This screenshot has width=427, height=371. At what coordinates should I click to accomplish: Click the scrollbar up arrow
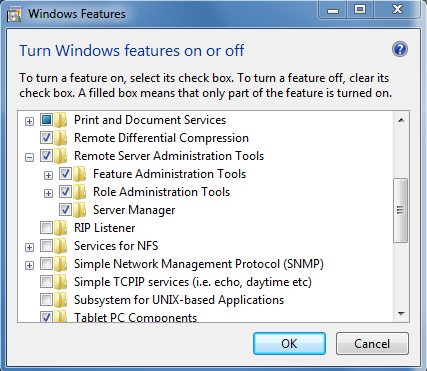pyautogui.click(x=401, y=120)
